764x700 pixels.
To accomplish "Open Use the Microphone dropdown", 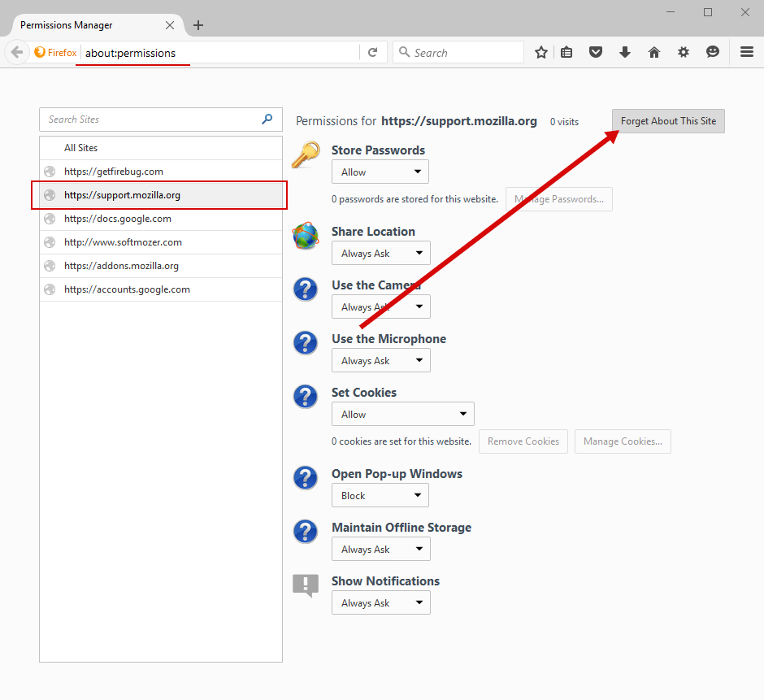I will point(381,361).
